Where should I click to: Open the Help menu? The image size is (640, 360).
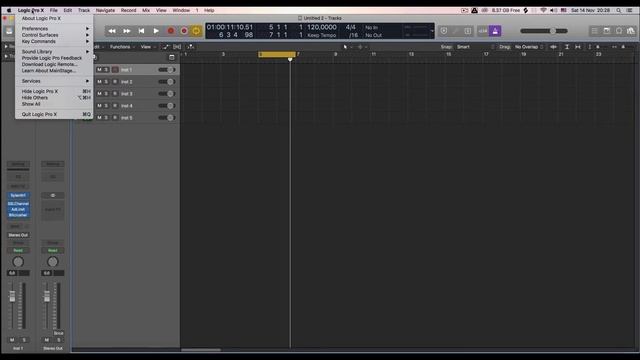click(x=209, y=10)
